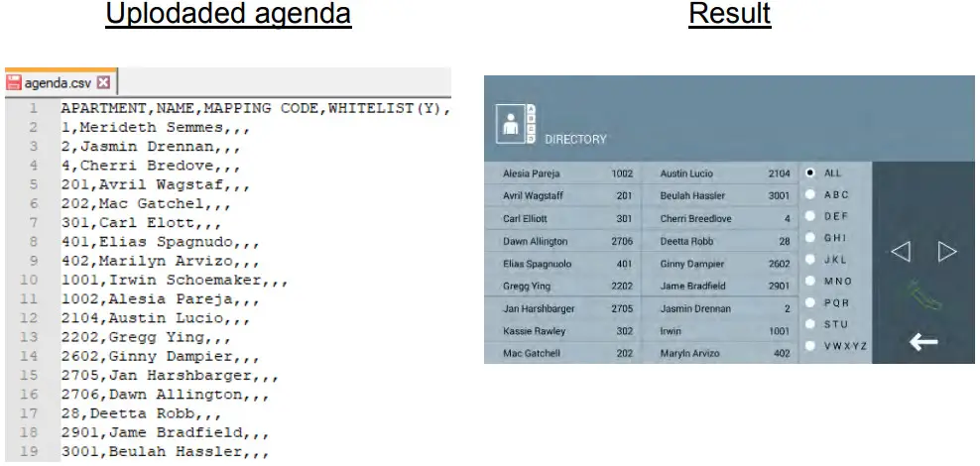Select directory entry Irwin 1001
The image size is (980, 466).
click(x=721, y=331)
